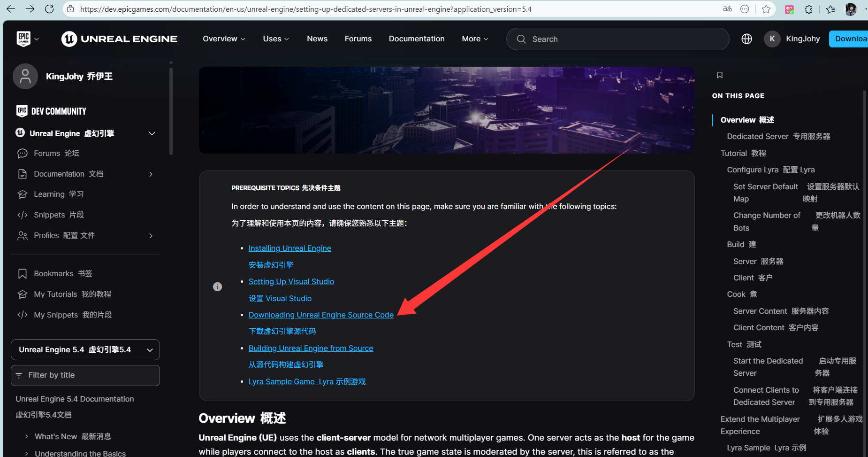This screenshot has height=457, width=868.
Task: Expand Understanding the Basics tree item
Action: [27, 454]
